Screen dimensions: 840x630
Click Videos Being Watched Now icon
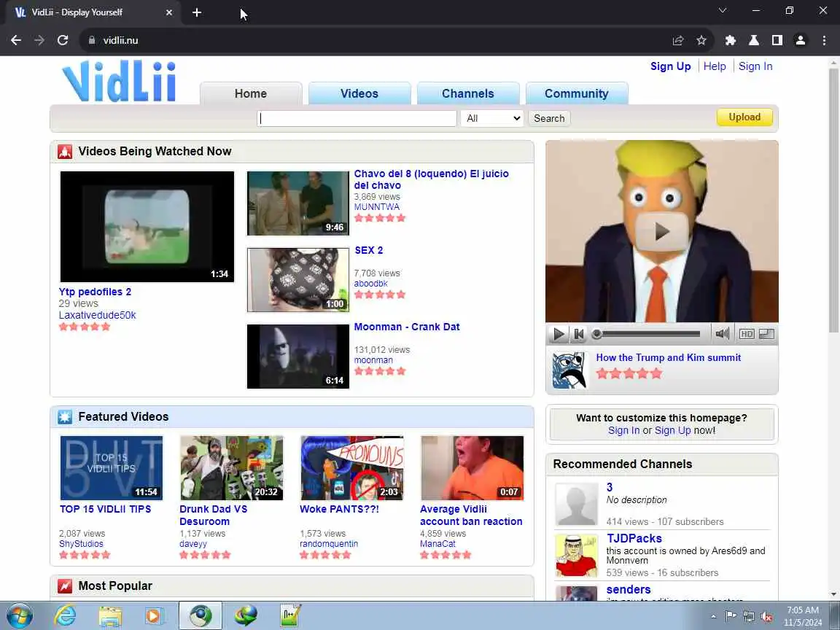(x=65, y=152)
